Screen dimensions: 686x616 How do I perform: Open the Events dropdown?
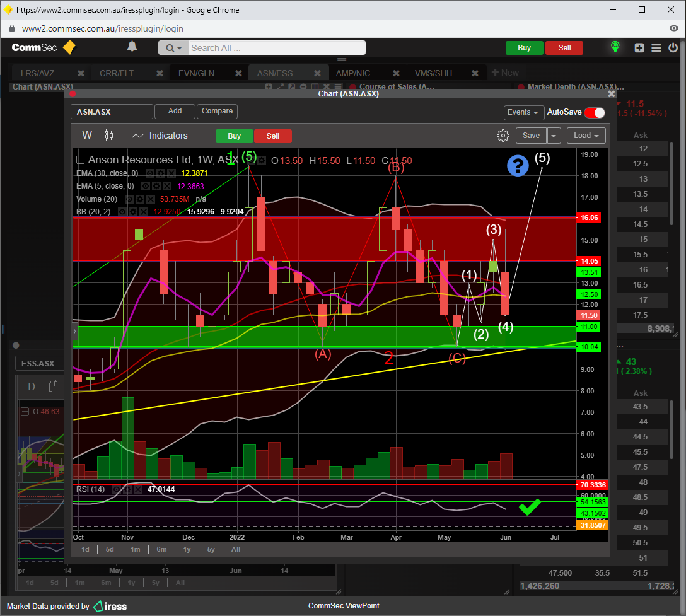pyautogui.click(x=523, y=112)
